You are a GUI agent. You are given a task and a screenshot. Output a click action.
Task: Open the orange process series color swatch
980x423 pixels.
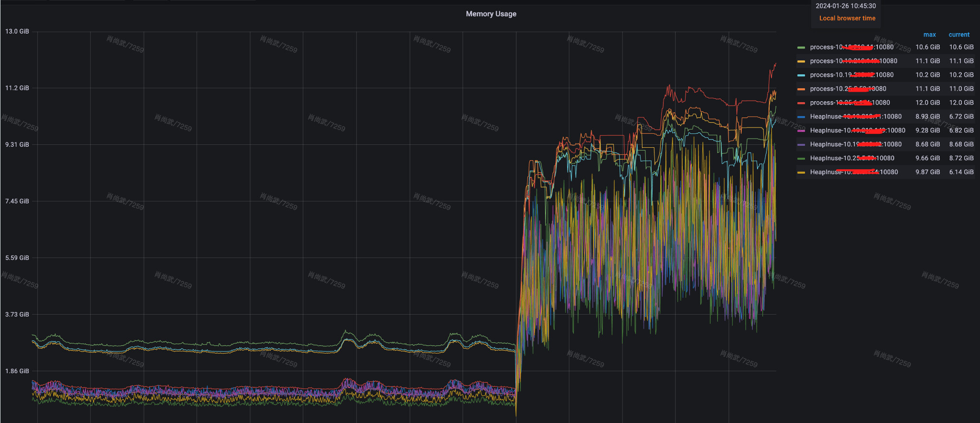point(801,89)
